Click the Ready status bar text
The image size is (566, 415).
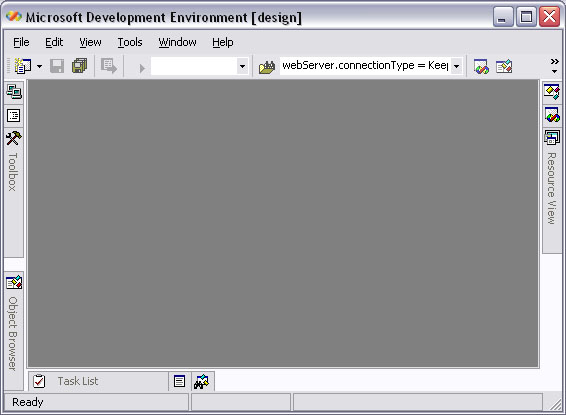tap(28, 402)
